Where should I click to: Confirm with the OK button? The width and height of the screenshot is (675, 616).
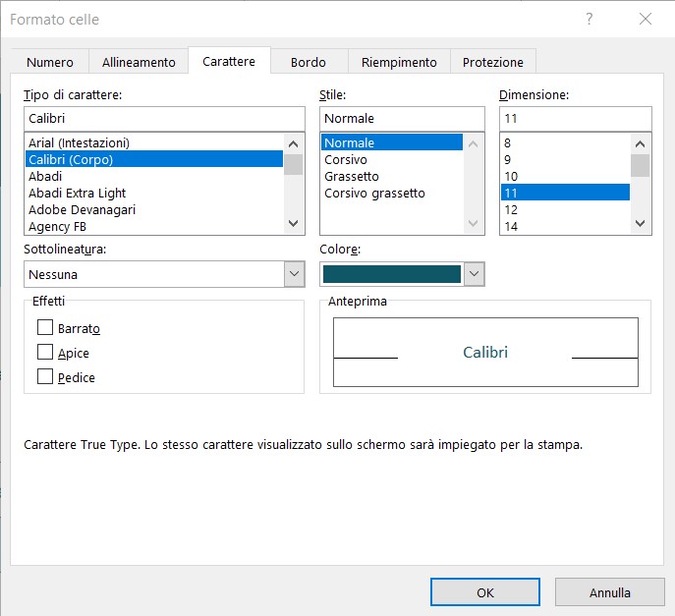click(485, 592)
